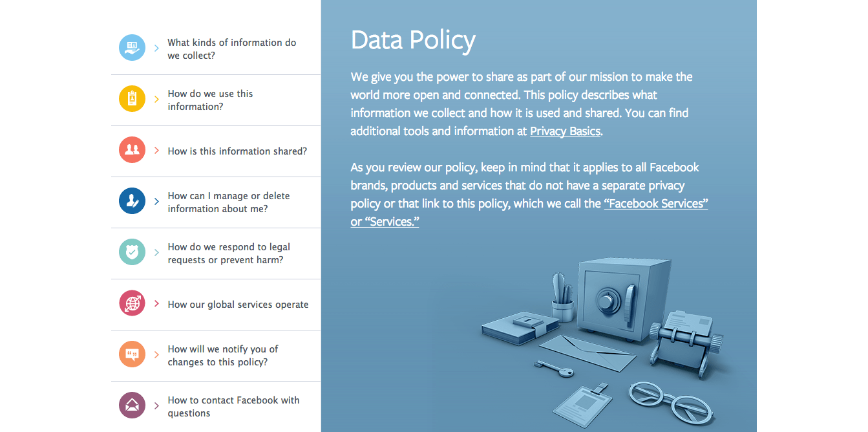Click the 'Data Policy' heading
The width and height of the screenshot is (868, 432).
413,40
